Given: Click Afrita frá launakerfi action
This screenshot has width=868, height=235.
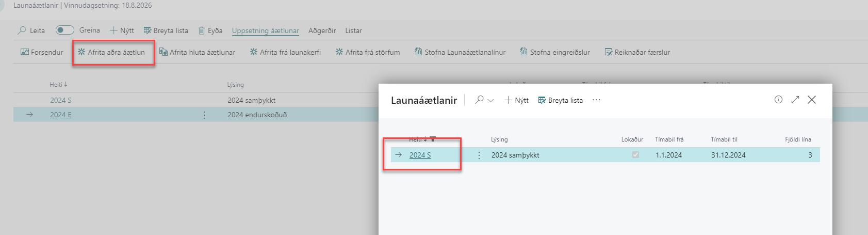Looking at the screenshot, I should (285, 52).
